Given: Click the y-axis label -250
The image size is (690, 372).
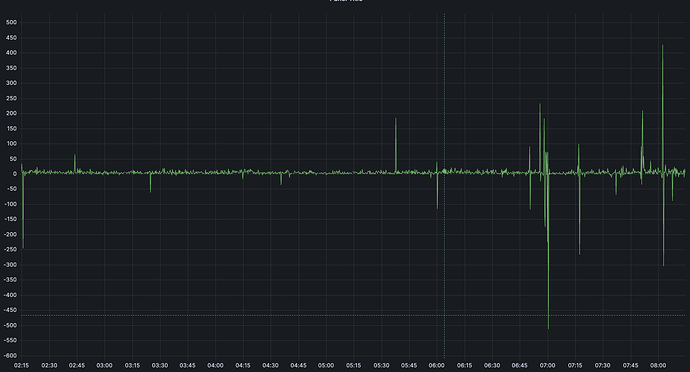Looking at the screenshot, I should (11, 250).
